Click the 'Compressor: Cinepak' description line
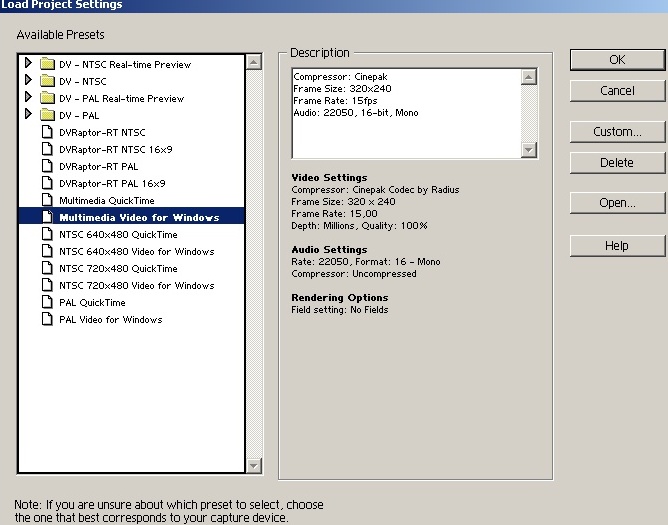The width and height of the screenshot is (668, 525). coord(340,77)
